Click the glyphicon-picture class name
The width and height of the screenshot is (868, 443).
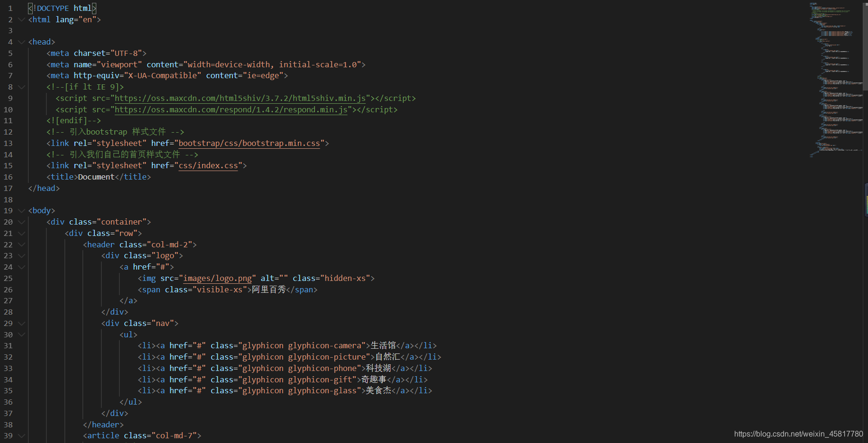point(327,357)
